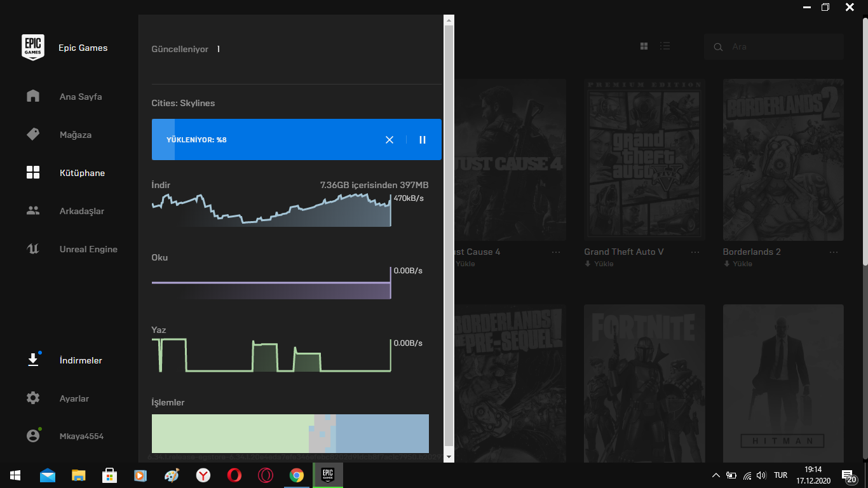
Task: Open Just Cause 4 options menu
Action: [x=557, y=252]
